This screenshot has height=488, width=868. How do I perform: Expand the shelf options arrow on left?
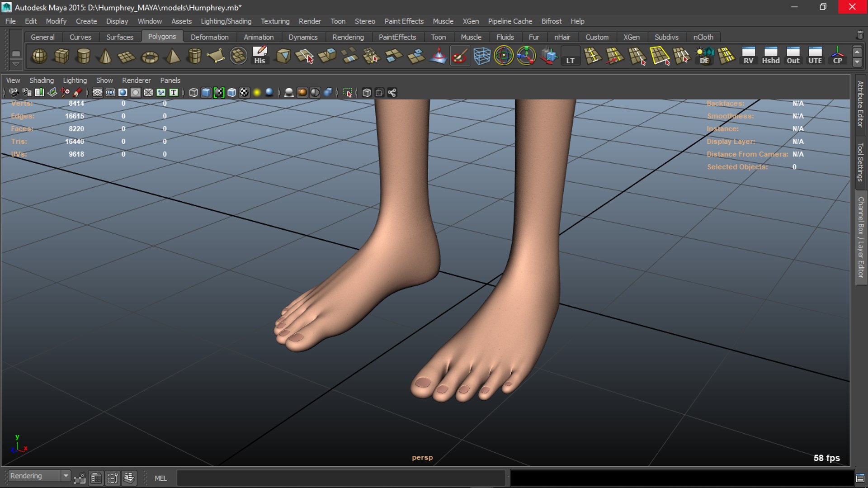(x=16, y=64)
